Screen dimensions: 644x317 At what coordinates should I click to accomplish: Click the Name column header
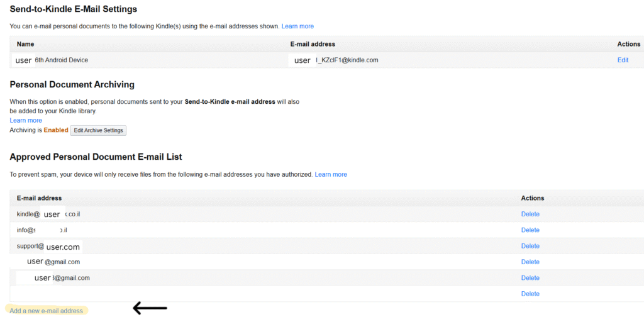click(x=25, y=44)
